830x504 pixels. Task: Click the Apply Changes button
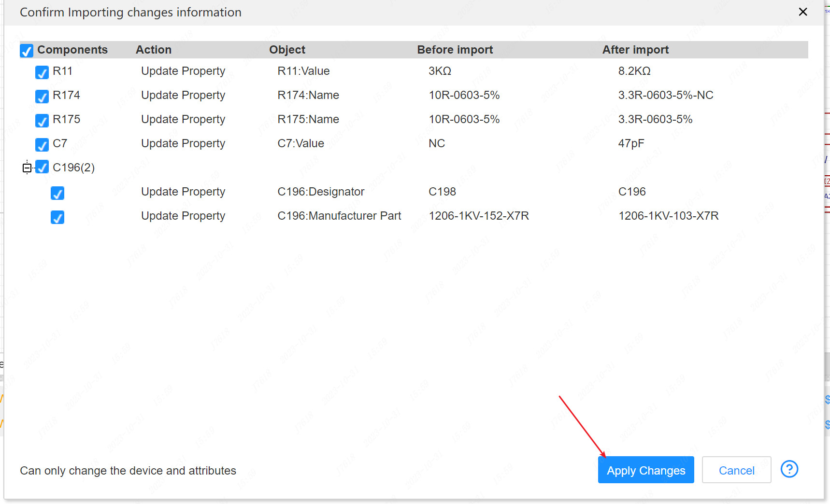645,470
